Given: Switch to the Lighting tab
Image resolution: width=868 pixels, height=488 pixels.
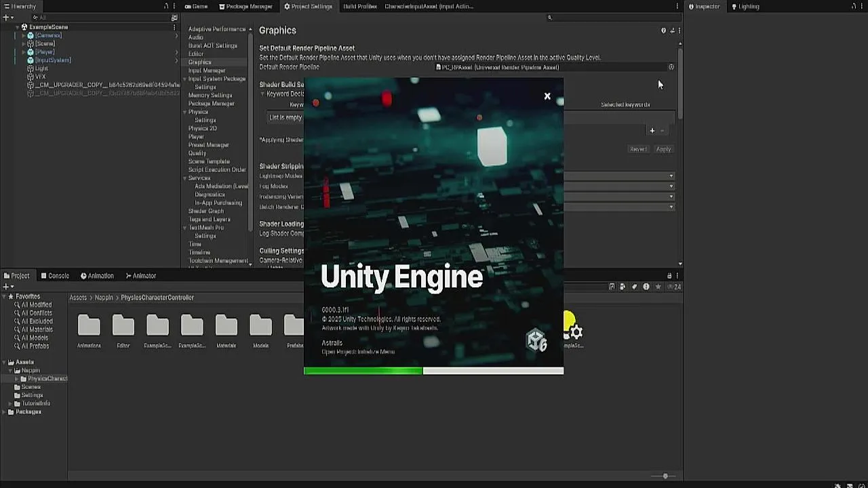Looking at the screenshot, I should click(x=745, y=6).
